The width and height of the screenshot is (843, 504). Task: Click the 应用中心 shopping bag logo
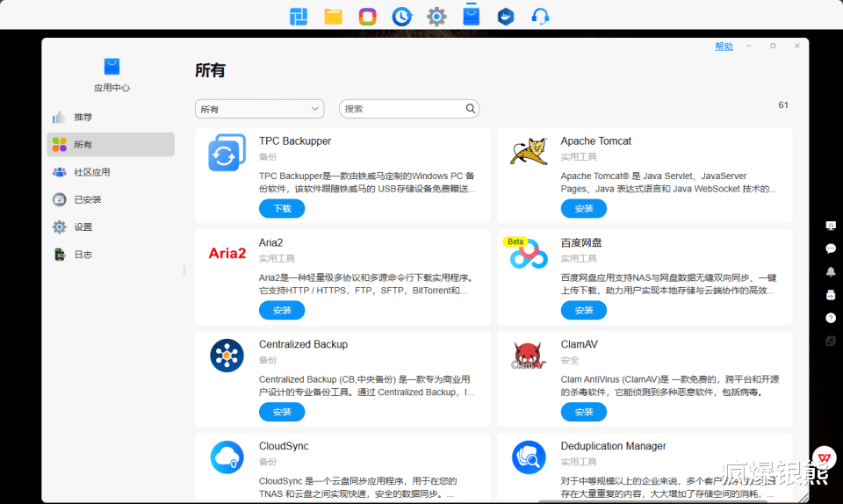tap(112, 67)
